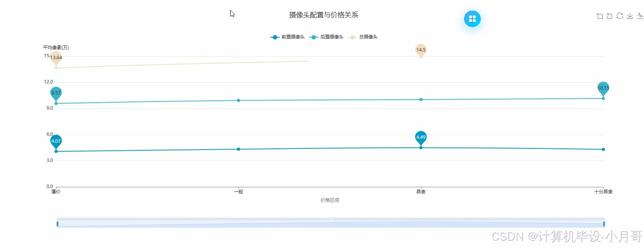Image resolution: width=644 pixels, height=248 pixels.
Task: Click the selected range band of the zoom slider
Action: (330, 224)
